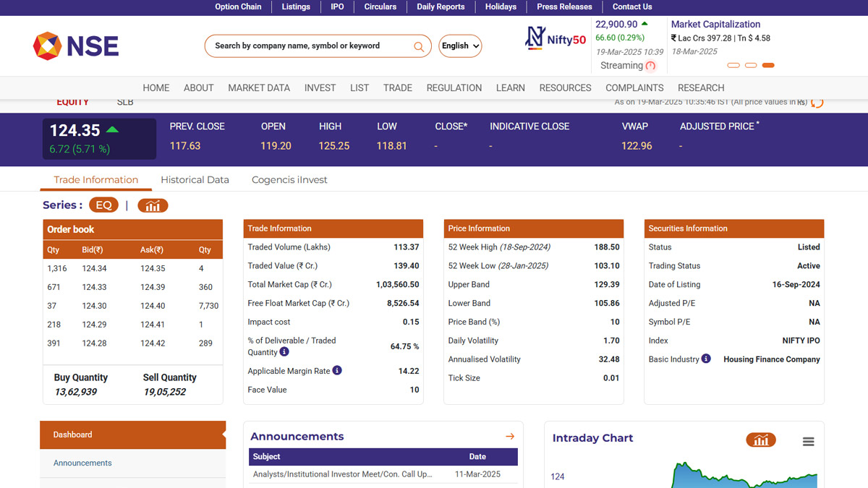Click the green up arrow beside 124.35

click(112, 130)
